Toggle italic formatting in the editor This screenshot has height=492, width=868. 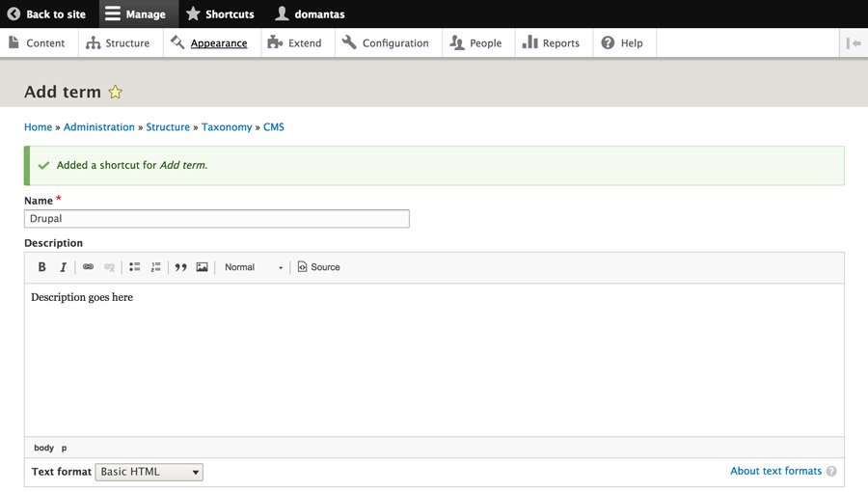[63, 267]
